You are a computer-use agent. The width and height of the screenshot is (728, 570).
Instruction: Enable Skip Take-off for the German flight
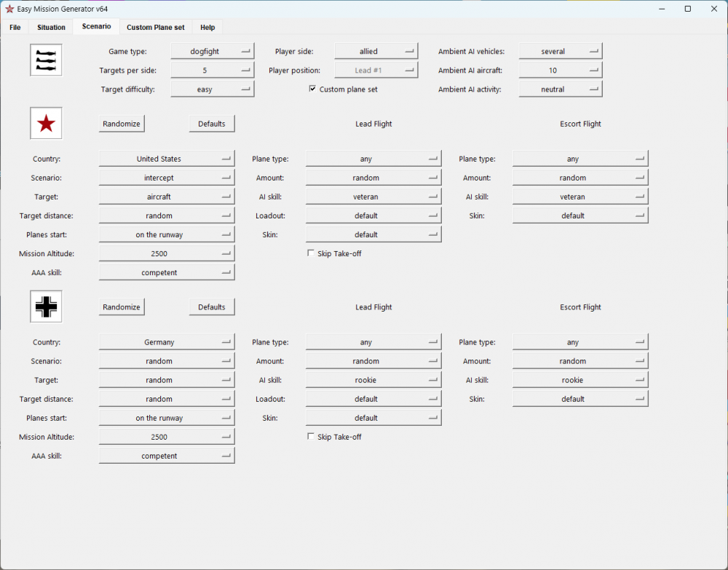(311, 438)
